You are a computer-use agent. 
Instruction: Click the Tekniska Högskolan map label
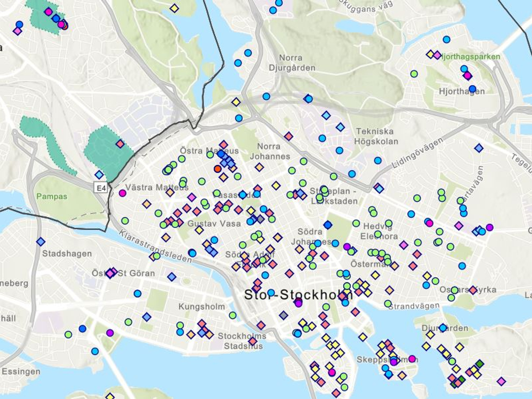pyautogui.click(x=376, y=137)
